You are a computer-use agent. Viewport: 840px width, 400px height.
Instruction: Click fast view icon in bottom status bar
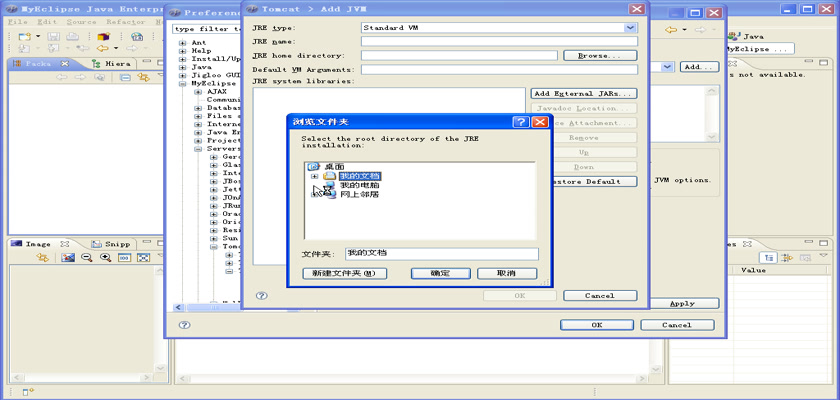pyautogui.click(x=28, y=392)
